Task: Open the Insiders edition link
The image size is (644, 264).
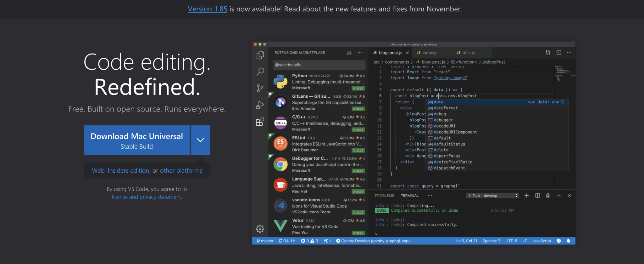Action: [128, 170]
